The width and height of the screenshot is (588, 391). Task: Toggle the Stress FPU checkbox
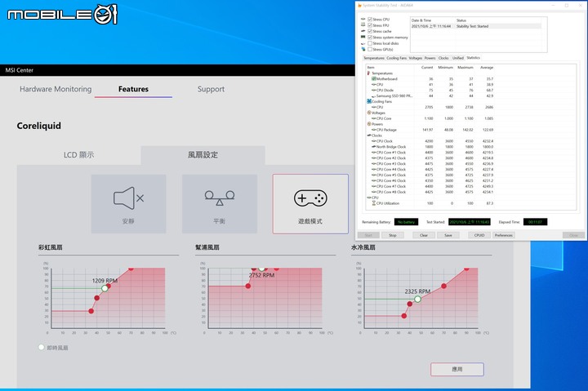coord(370,25)
